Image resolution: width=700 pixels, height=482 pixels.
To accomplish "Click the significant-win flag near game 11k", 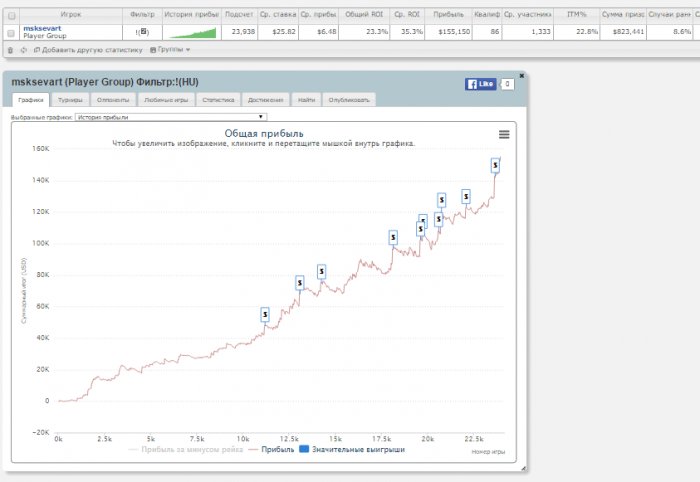I will click(265, 315).
